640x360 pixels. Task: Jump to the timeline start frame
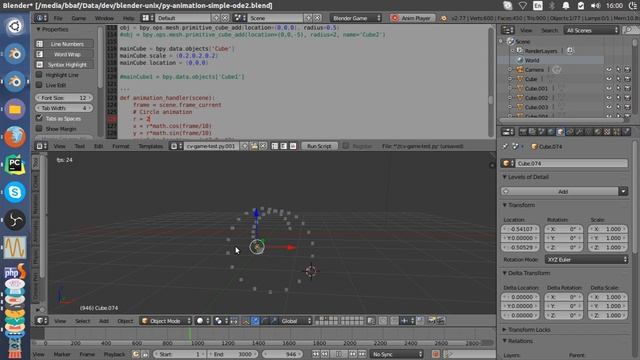pos(316,354)
